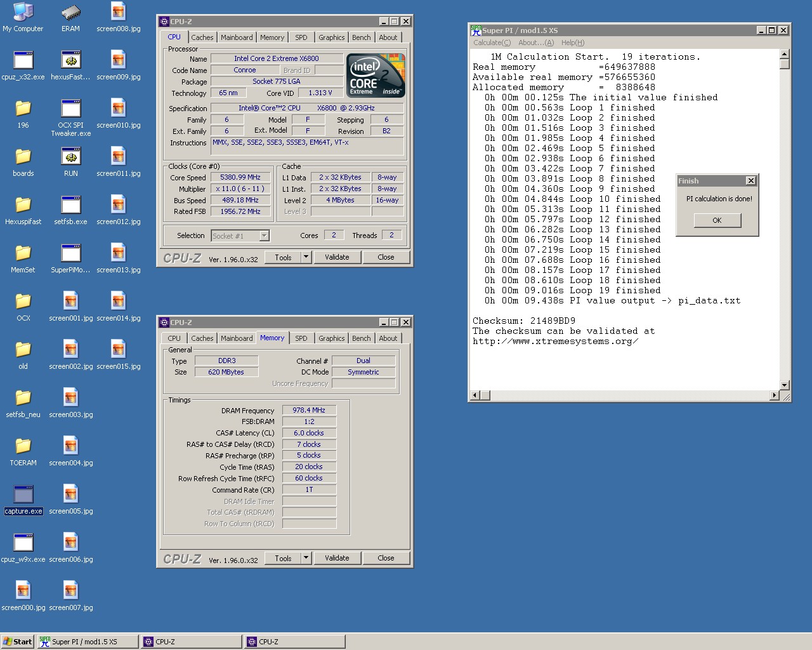Click Super PI vertical scrollbar up arrow

pos(785,54)
